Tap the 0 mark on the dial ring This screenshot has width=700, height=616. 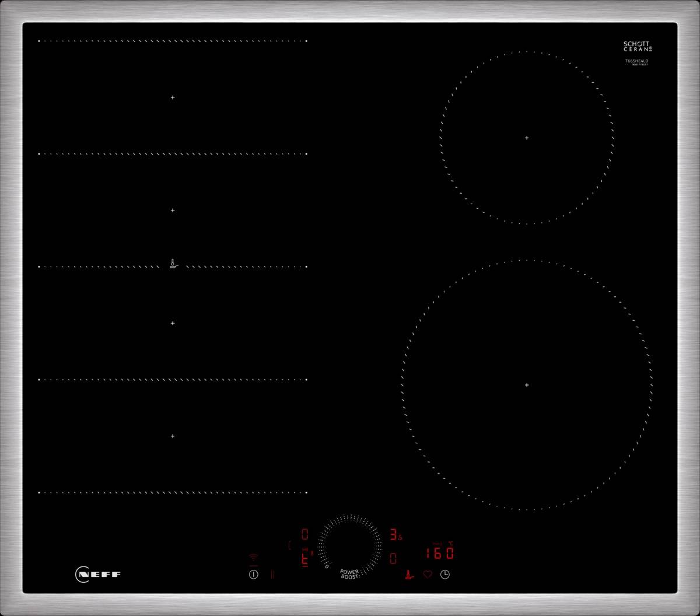click(x=327, y=566)
